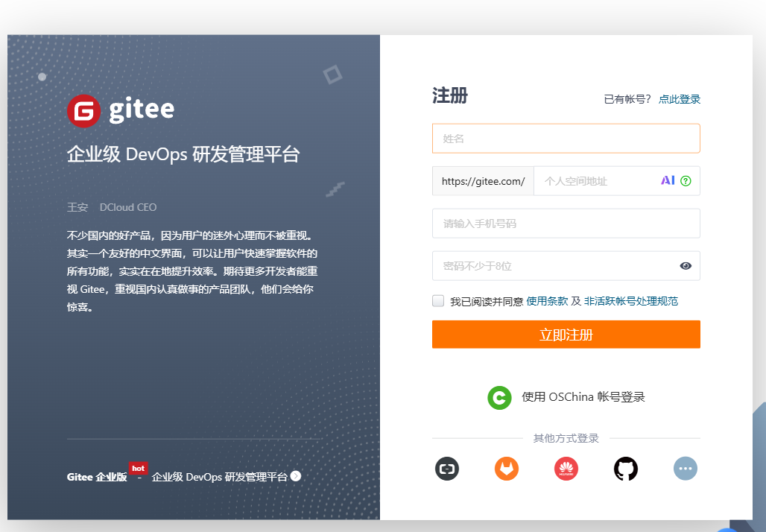Open the 非活跃帐号处理规范 link
This screenshot has width=766, height=532.
tap(631, 302)
